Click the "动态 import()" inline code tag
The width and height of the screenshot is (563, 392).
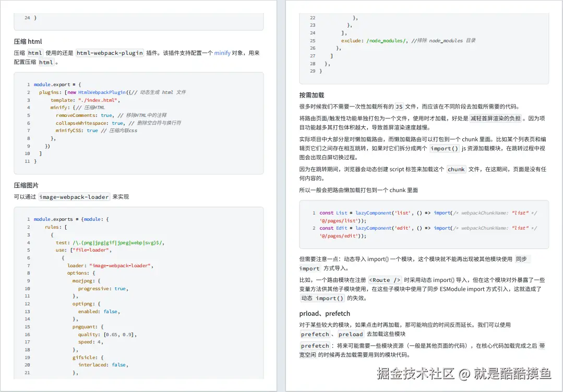click(x=322, y=299)
